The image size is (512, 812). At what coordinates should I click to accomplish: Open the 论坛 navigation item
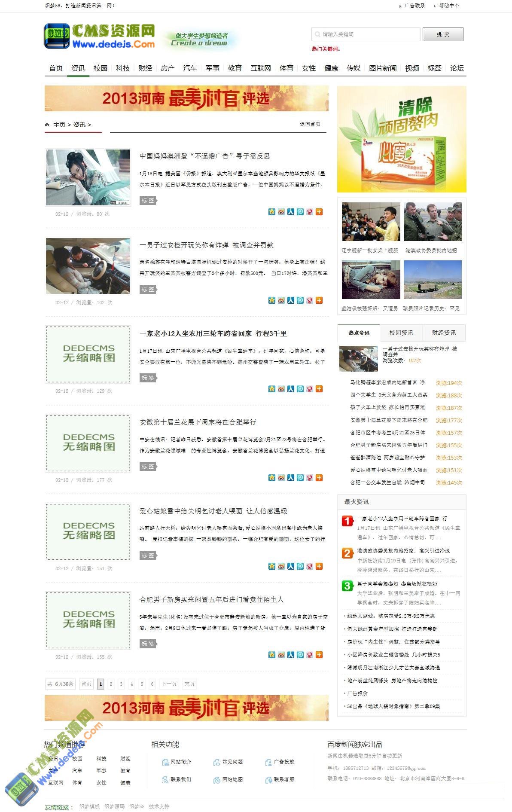[457, 68]
